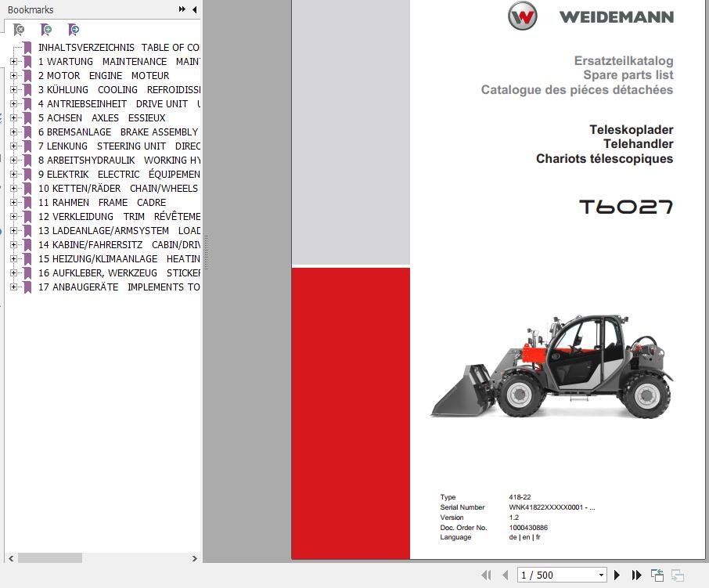The width and height of the screenshot is (709, 588).
Task: Open bookmark 14 KABINE/FAHRERSITZ CABIN
Action: 120,245
